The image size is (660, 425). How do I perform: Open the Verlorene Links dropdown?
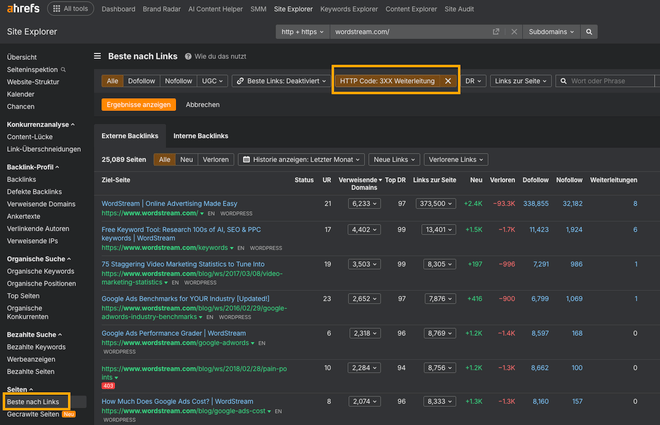[x=456, y=159]
